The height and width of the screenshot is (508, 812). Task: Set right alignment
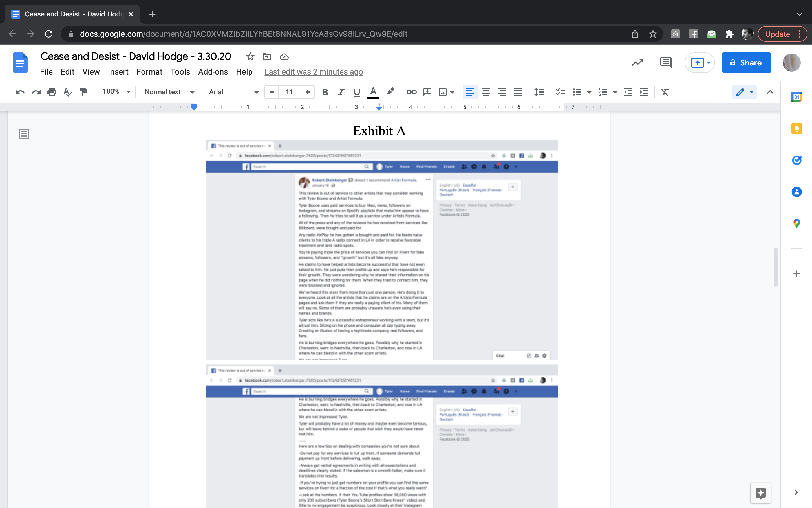click(502, 92)
